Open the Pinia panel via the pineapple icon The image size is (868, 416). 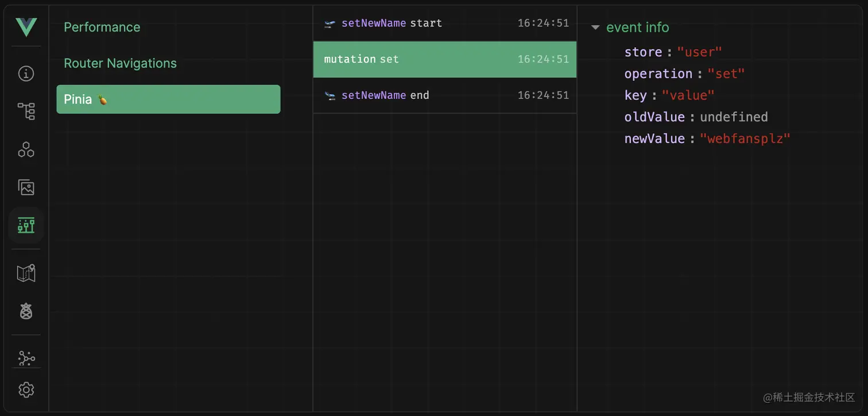pos(26,312)
